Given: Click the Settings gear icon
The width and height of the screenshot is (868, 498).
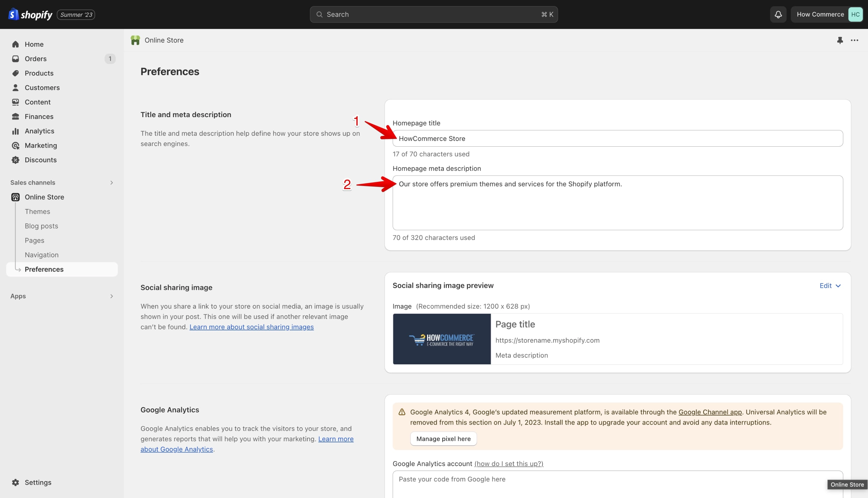Looking at the screenshot, I should 15,482.
